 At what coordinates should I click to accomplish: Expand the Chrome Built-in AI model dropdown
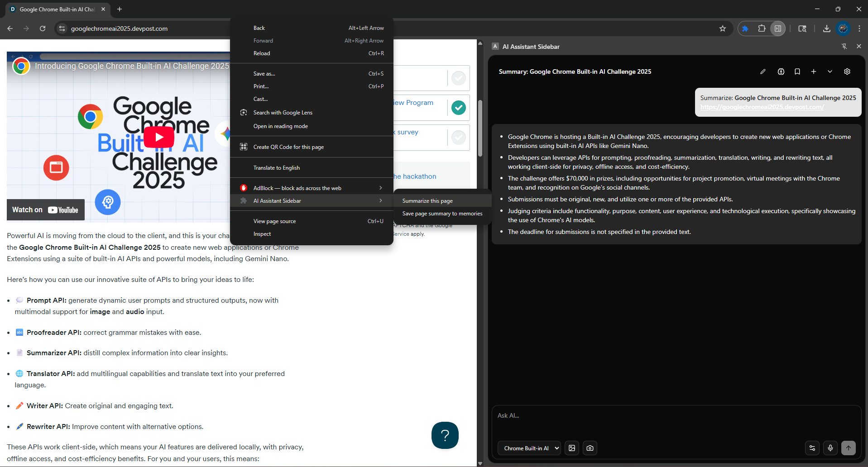pyautogui.click(x=529, y=448)
